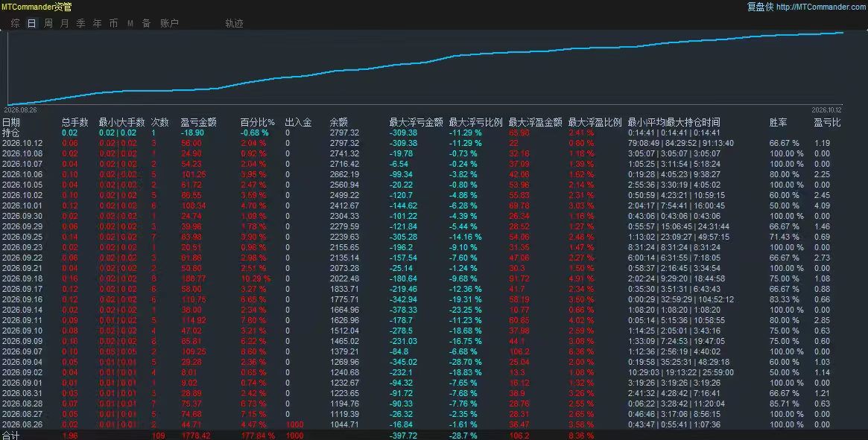Click the 2026.08.26 chart start marker
868x440 pixels.
click(x=20, y=110)
